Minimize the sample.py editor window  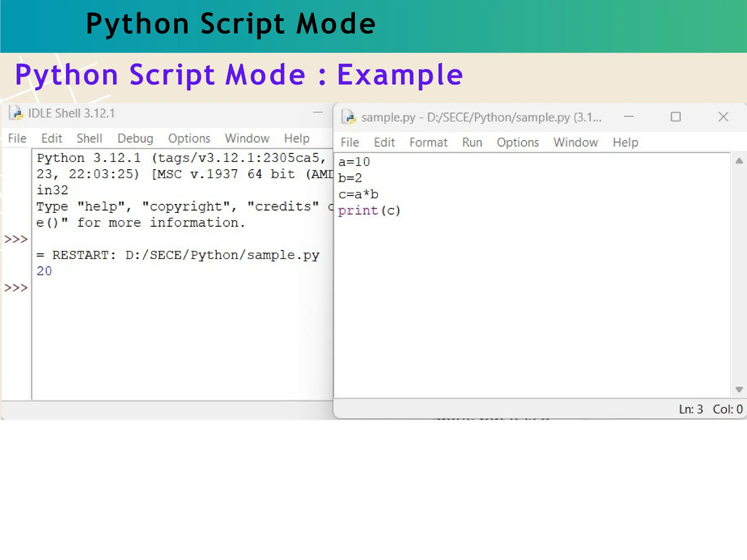click(629, 117)
